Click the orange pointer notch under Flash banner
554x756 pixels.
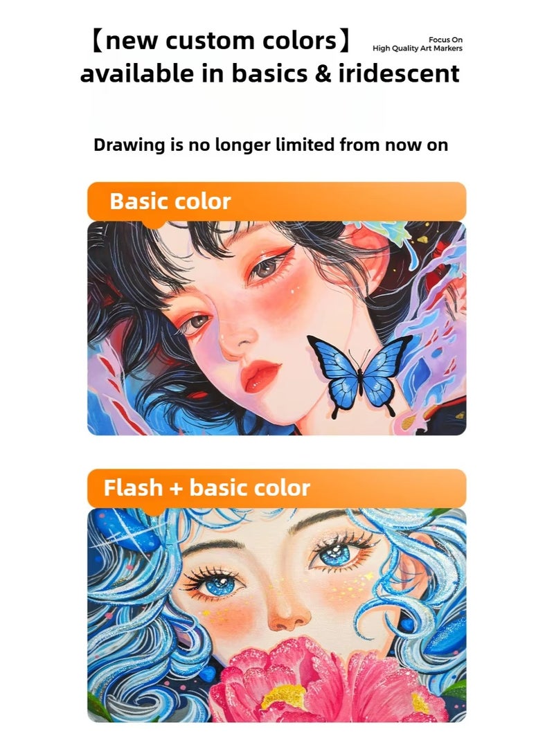pos(153,511)
